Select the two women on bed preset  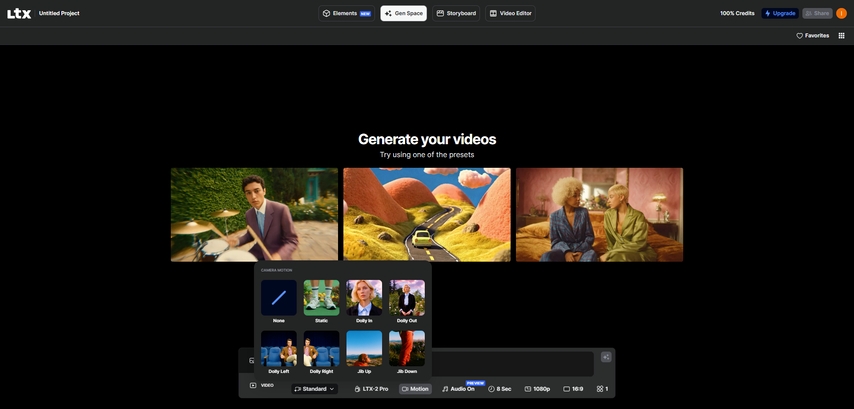point(600,215)
